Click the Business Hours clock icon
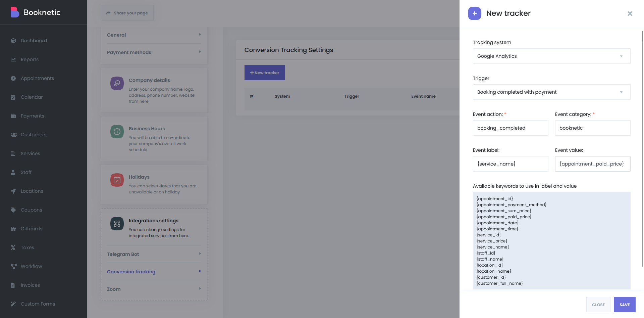Screen dimensions: 644x318 click(117, 132)
